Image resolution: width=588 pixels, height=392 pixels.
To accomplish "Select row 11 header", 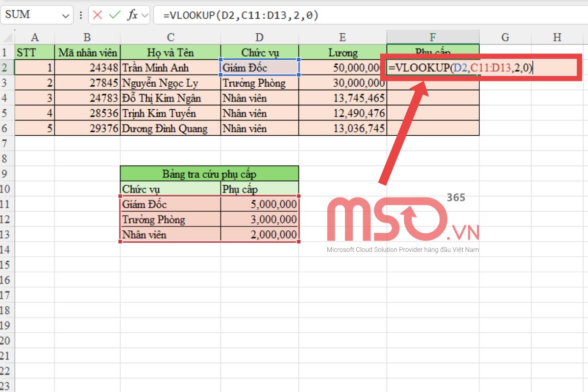I will point(7,204).
